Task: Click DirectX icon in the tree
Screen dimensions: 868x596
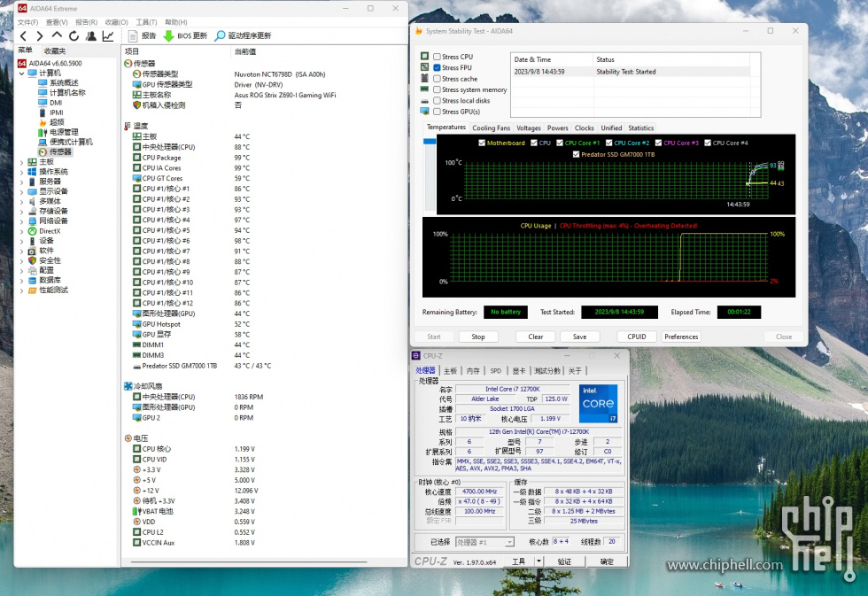Action: click(x=32, y=231)
